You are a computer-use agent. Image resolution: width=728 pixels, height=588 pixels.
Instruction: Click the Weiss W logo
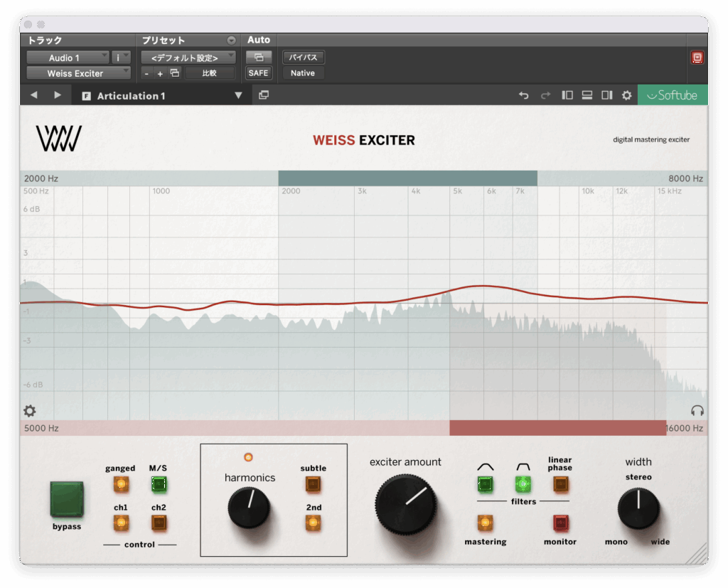pos(59,139)
